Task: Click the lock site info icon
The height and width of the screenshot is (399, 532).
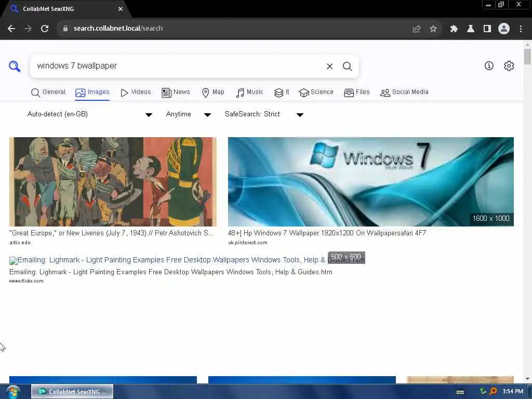Action: tap(65, 29)
